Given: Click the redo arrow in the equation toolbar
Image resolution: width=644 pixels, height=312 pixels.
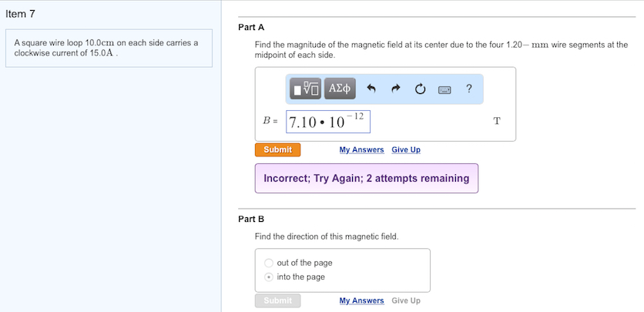Looking at the screenshot, I should pos(396,89).
